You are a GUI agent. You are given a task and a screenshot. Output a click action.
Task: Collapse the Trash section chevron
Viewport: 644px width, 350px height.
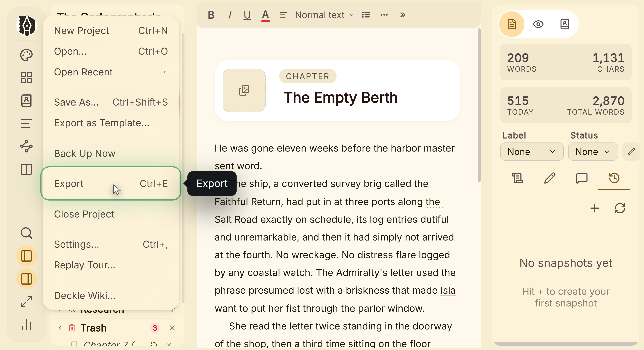[x=60, y=328]
